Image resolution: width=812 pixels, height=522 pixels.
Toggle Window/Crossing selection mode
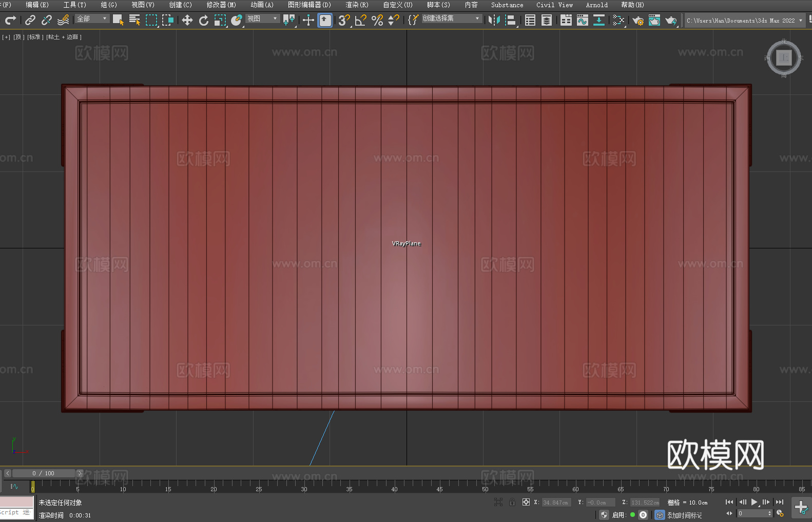pyautogui.click(x=168, y=20)
